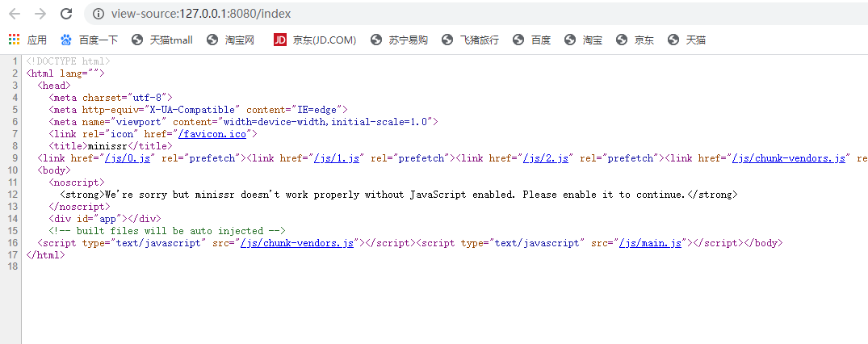Click the X-UA-Compatible meta line
Image resolution: width=868 pixels, height=344 pixels.
pos(198,110)
